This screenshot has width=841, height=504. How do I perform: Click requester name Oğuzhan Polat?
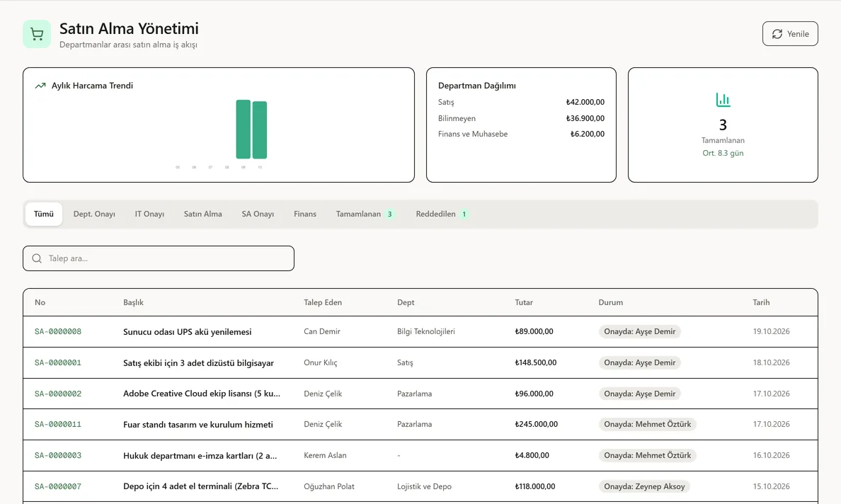pyautogui.click(x=328, y=486)
